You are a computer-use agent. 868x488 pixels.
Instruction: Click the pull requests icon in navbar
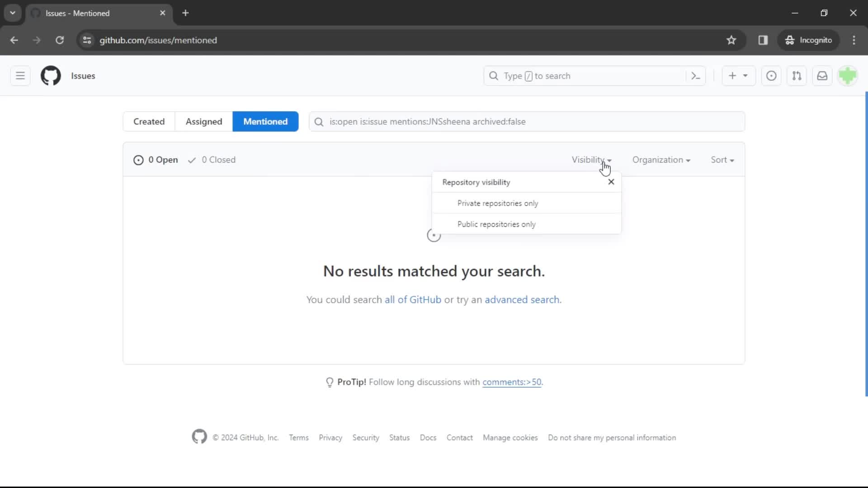coord(797,75)
